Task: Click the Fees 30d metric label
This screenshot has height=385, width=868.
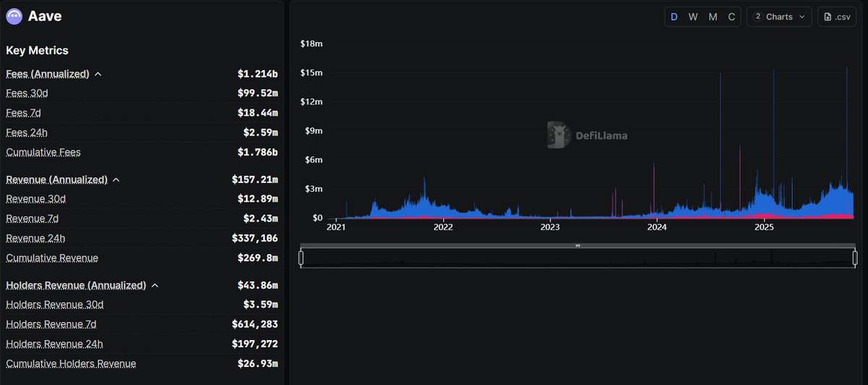Action: [27, 93]
